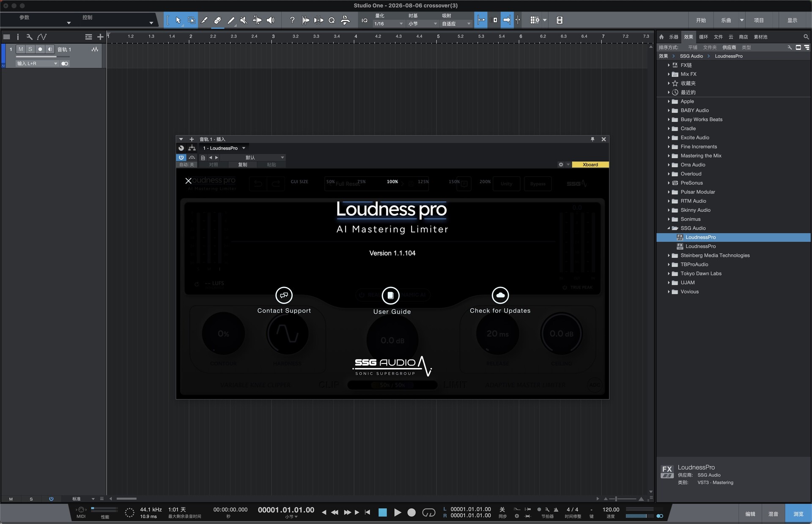Mute track 音轨 1

[21, 49]
